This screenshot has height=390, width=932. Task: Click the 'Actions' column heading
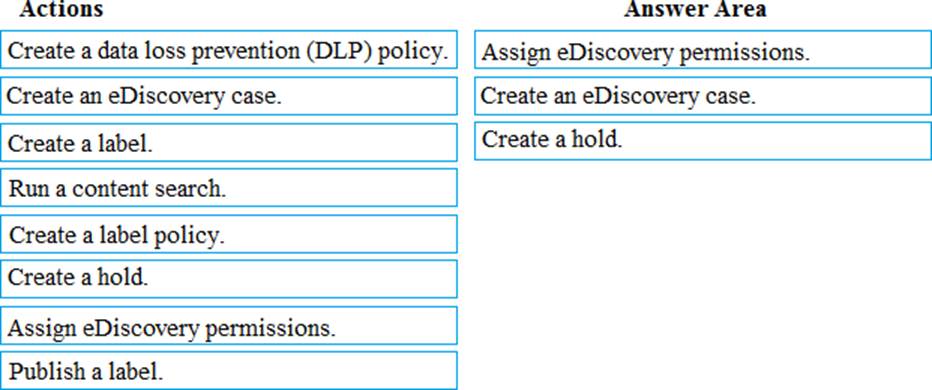pyautogui.click(x=61, y=9)
